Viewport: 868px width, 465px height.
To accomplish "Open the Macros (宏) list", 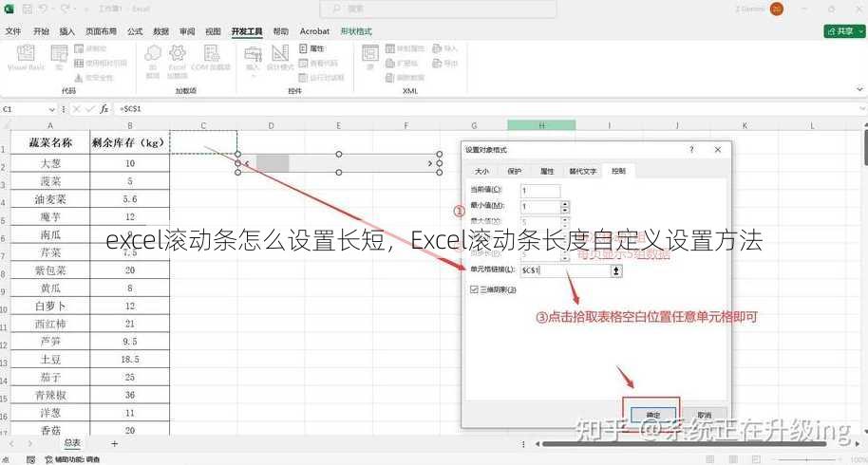I will (x=59, y=58).
